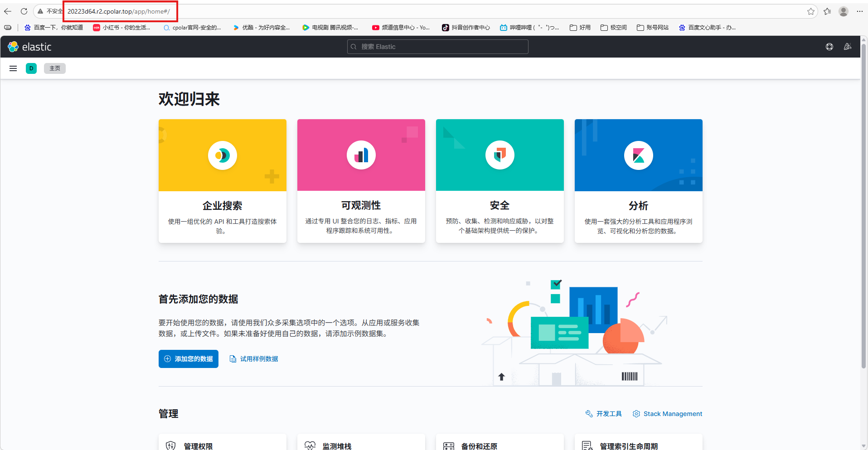Click the green D space avatar
Screen dimensions: 868x450
[x=31, y=68]
